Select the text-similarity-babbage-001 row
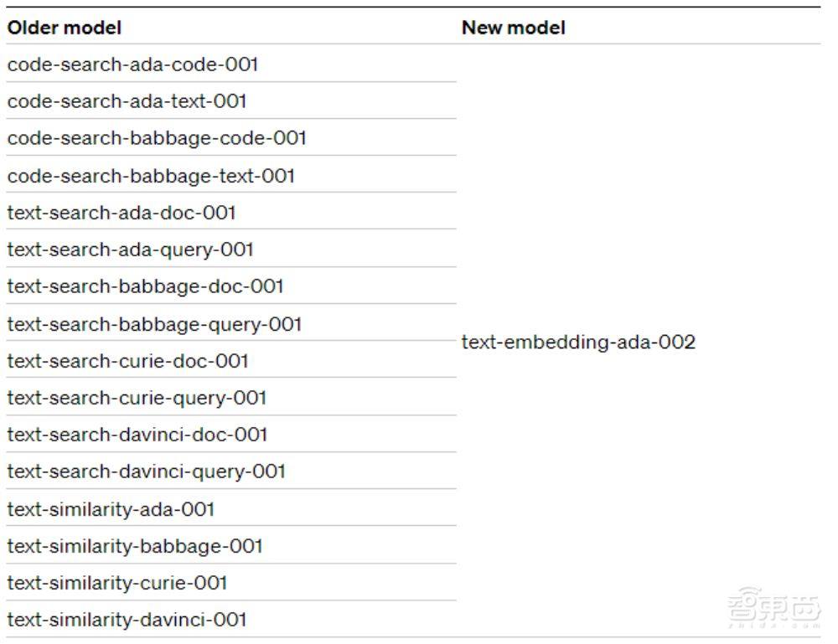Viewport: 838px width, 644px height. click(x=135, y=546)
